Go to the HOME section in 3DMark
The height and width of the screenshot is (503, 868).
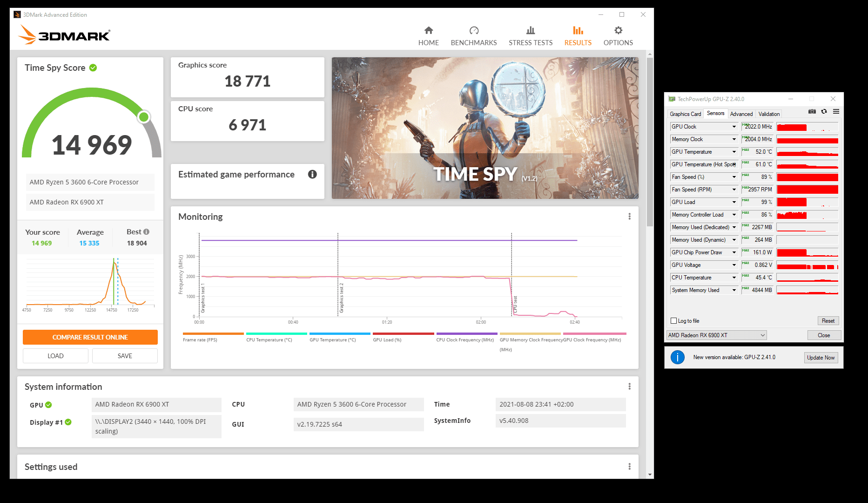pos(428,36)
